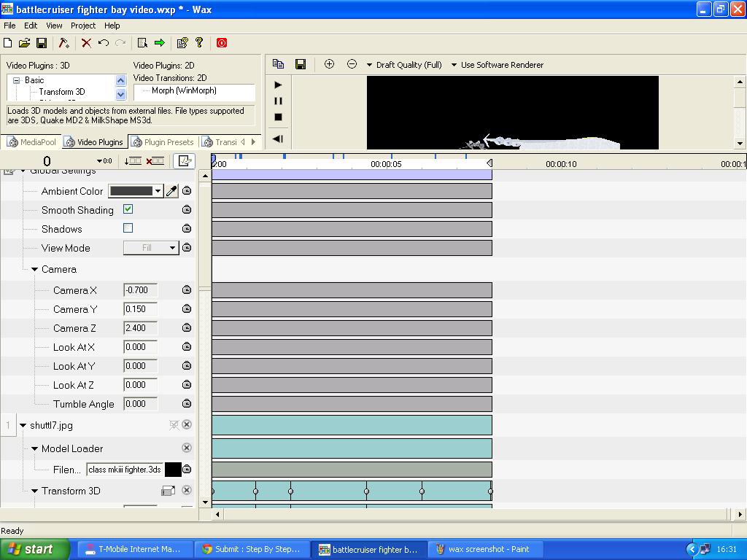
Task: Open the render/build tool icon
Action: point(62,42)
